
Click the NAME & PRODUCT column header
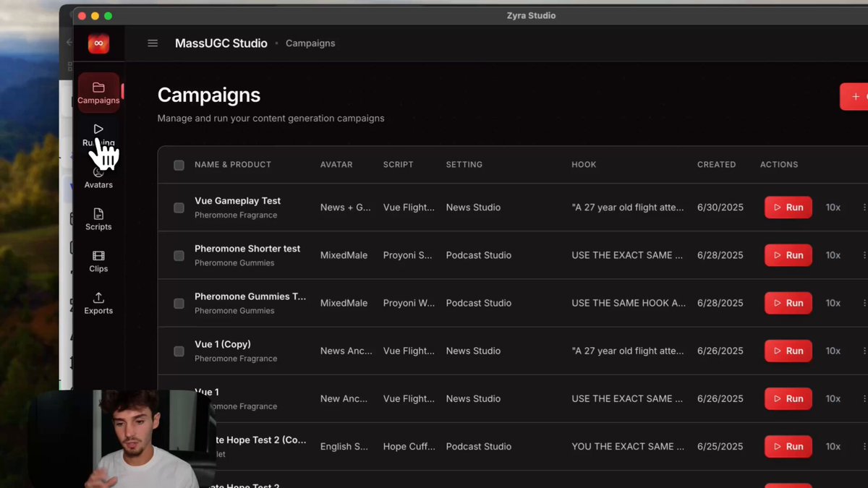coord(233,165)
